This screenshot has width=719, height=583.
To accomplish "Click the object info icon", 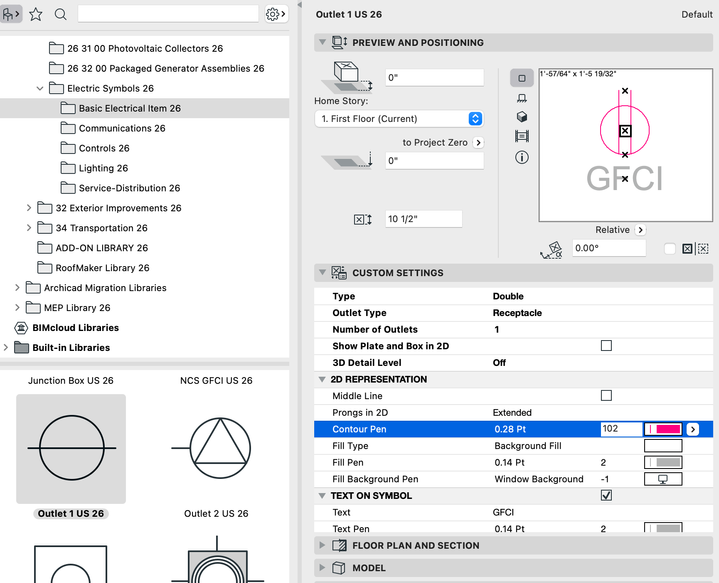I will pyautogui.click(x=521, y=157).
